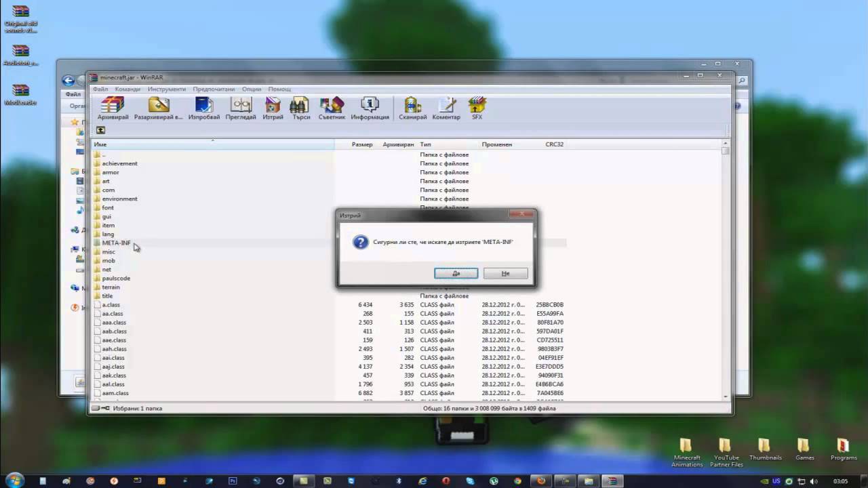Open the Опции menu
The width and height of the screenshot is (868, 488).
click(252, 89)
